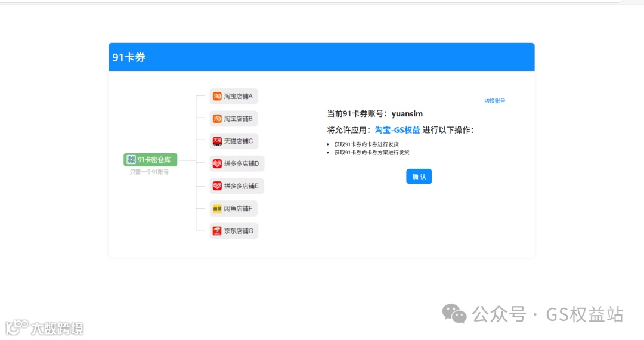Click the 只需一个91账号 caption
Screen dimensions: 644x340
click(149, 172)
